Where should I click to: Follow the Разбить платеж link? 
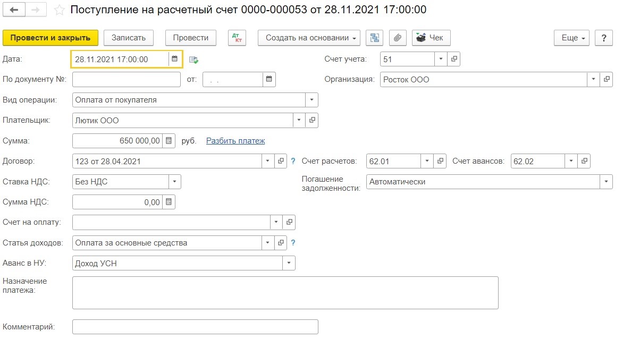pyautogui.click(x=235, y=141)
